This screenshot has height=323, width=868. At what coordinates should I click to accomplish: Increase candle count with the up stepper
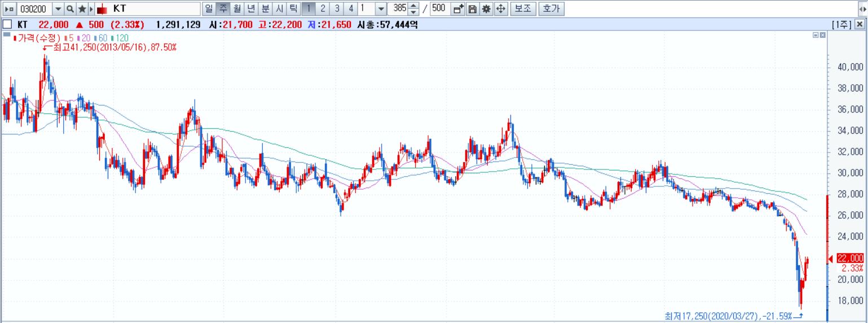pos(414,6)
